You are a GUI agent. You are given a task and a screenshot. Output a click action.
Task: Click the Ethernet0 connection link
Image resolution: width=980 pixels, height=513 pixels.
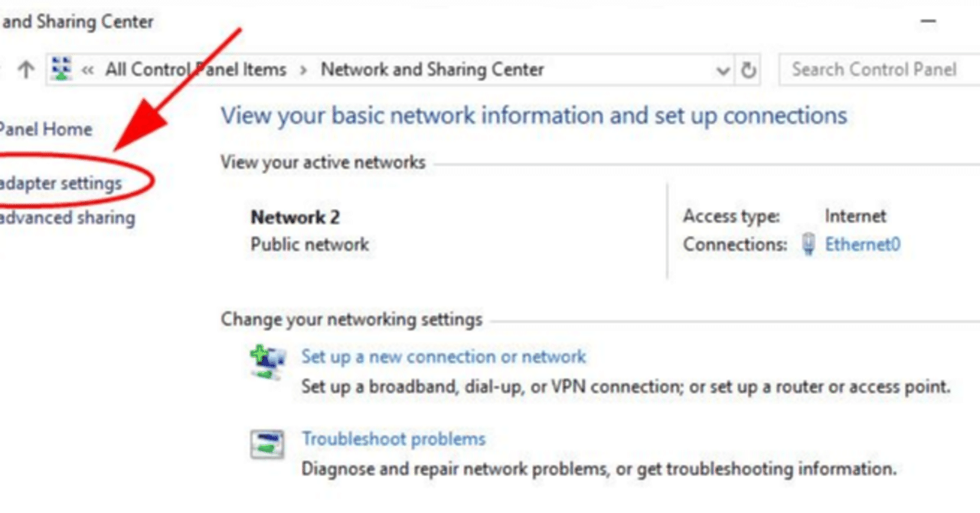tap(863, 244)
